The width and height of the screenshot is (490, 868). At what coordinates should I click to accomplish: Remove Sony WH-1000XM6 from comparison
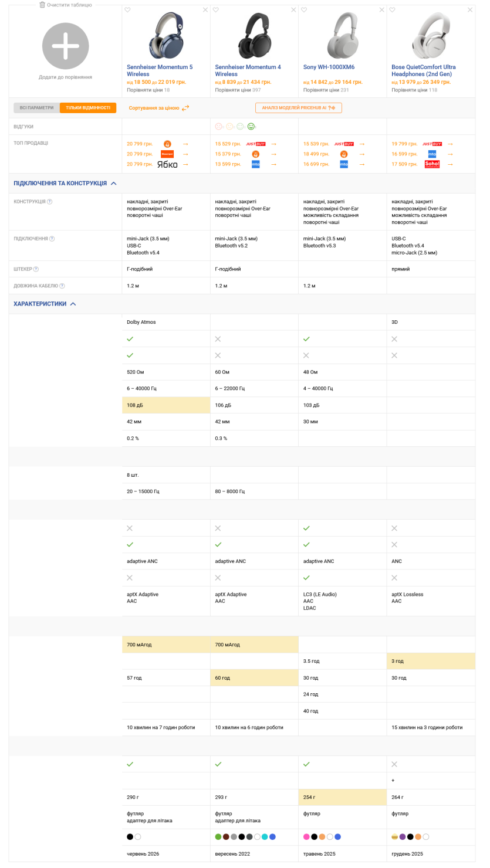coord(381,10)
